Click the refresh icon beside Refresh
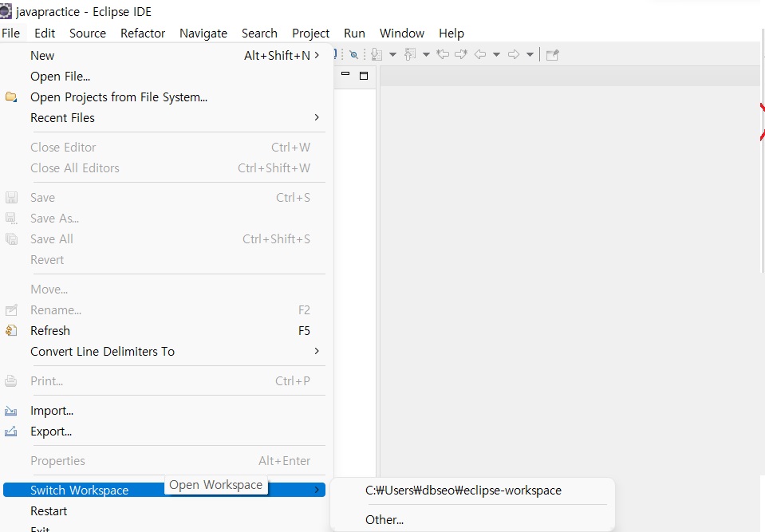 coord(10,331)
